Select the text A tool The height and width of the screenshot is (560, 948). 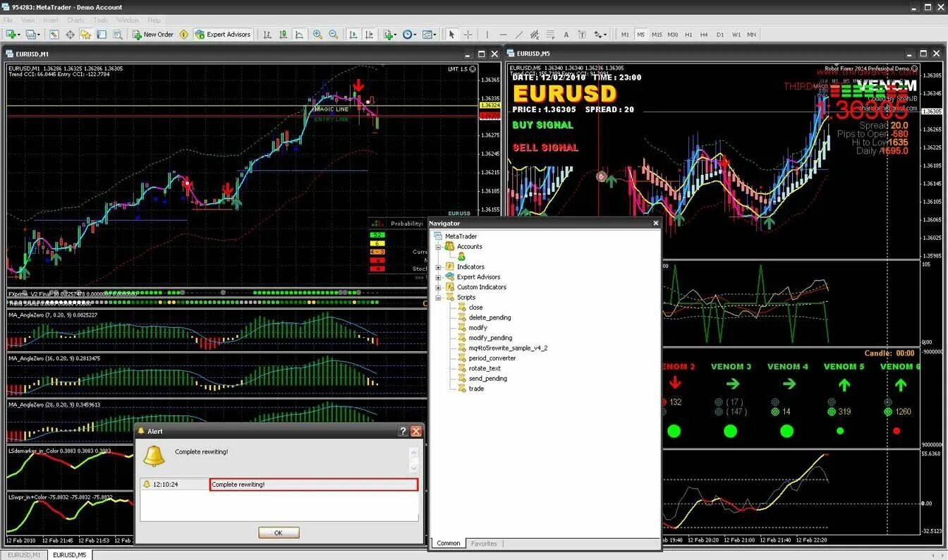[566, 35]
